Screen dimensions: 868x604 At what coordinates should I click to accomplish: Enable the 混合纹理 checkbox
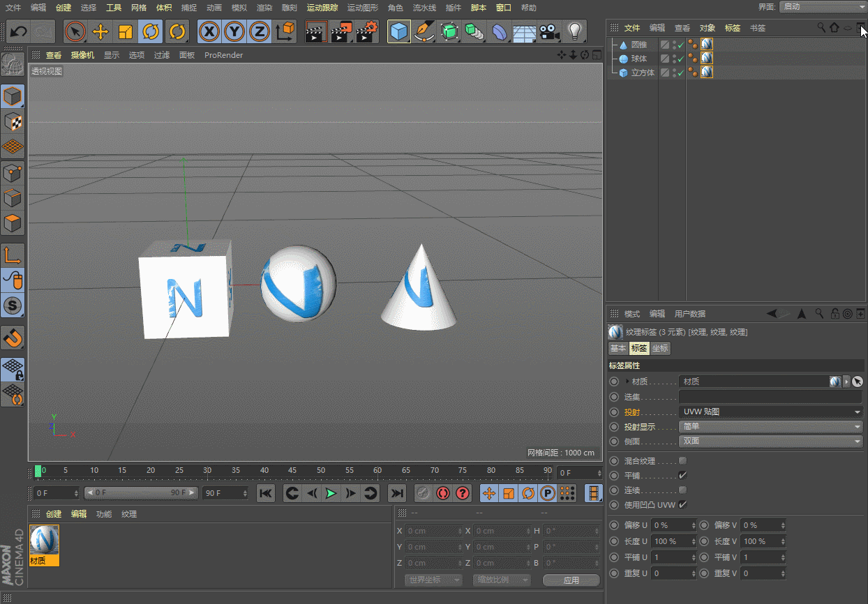[x=682, y=460]
